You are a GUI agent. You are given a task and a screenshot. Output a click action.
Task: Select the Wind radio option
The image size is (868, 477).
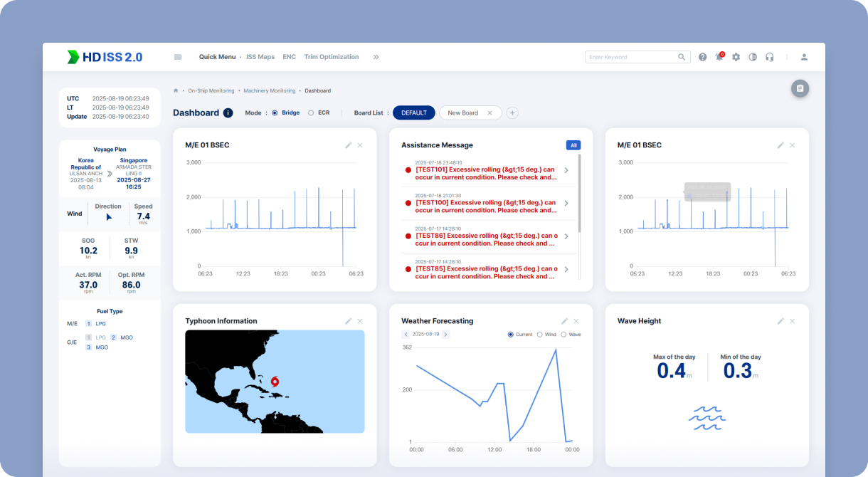click(540, 334)
